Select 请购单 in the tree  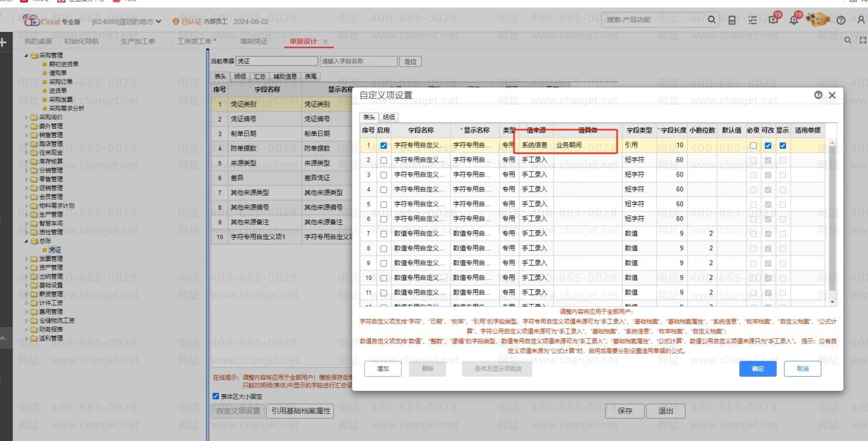coord(58,73)
